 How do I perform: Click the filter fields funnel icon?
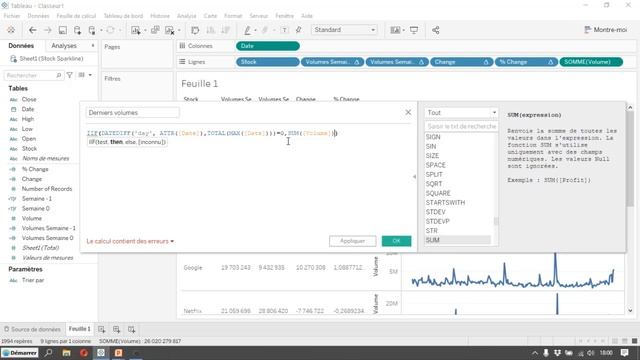point(70,75)
